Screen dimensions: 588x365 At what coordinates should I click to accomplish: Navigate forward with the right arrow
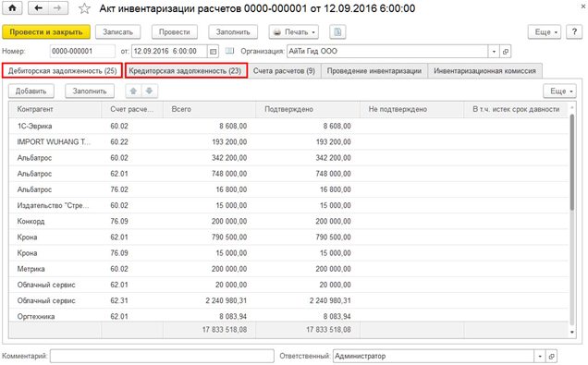click(57, 8)
